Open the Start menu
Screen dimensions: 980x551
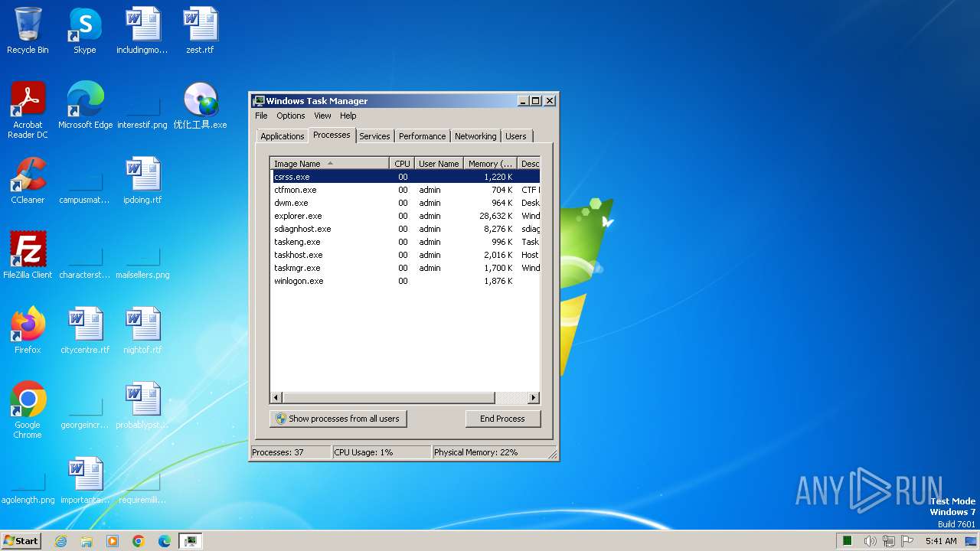pyautogui.click(x=21, y=541)
